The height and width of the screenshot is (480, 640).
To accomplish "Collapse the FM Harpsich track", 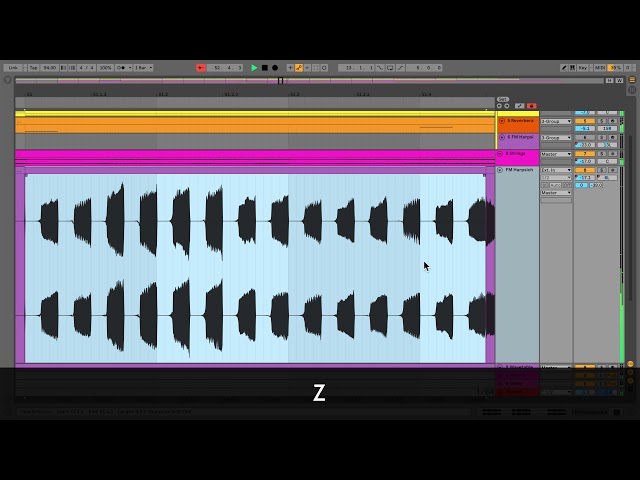I will [x=500, y=170].
